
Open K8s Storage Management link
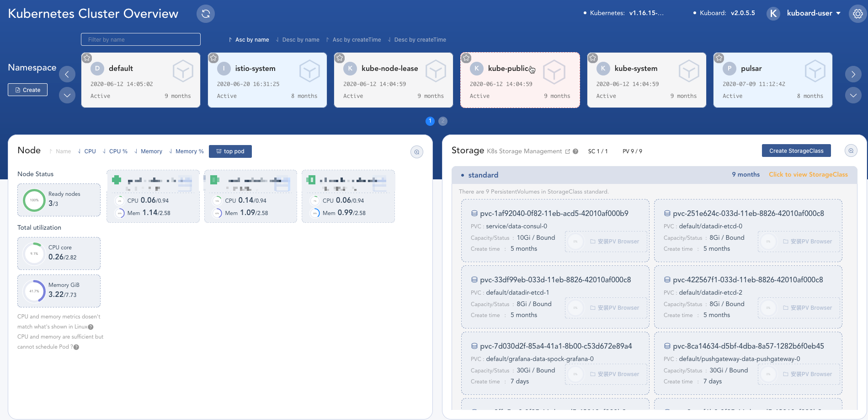(528, 151)
